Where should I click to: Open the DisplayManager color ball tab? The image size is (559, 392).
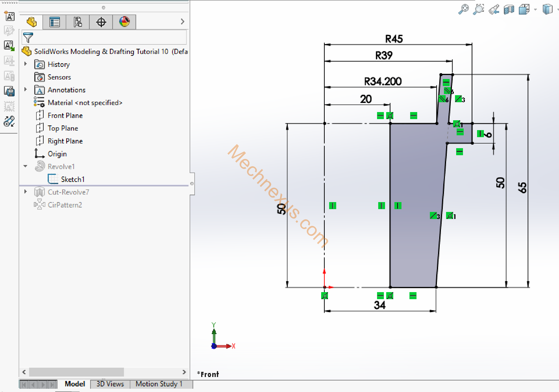124,22
